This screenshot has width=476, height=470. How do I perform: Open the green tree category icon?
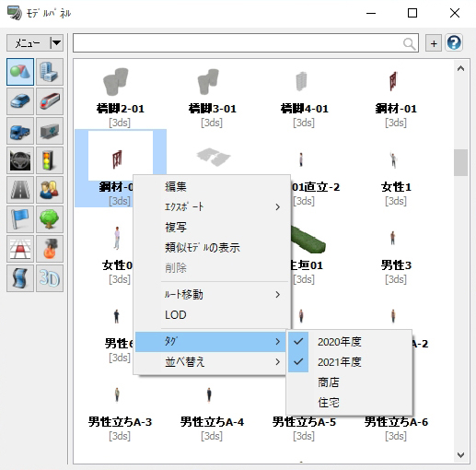pos(50,219)
